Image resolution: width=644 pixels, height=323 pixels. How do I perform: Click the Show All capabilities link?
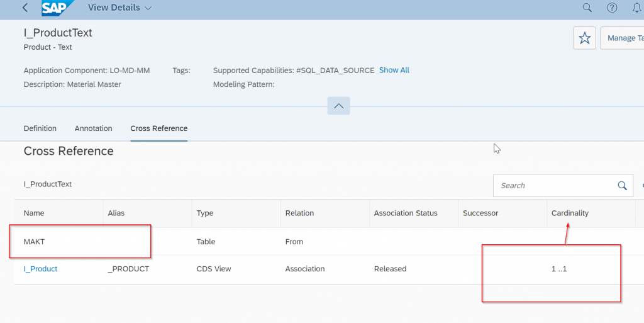394,70
